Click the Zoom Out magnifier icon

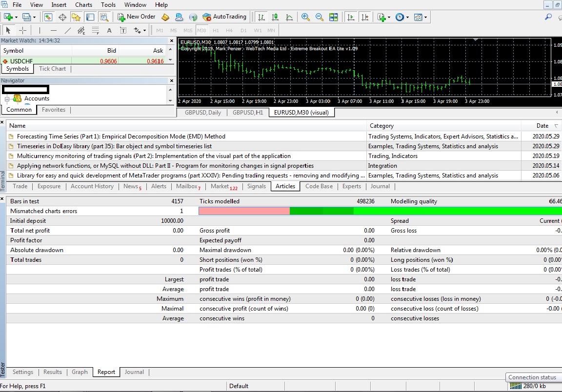coord(320,17)
